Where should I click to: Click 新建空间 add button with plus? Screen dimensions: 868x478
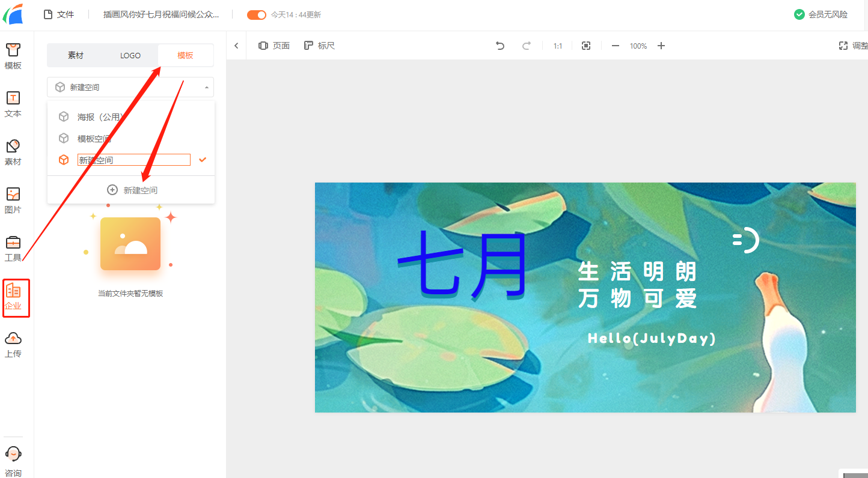[x=132, y=190]
